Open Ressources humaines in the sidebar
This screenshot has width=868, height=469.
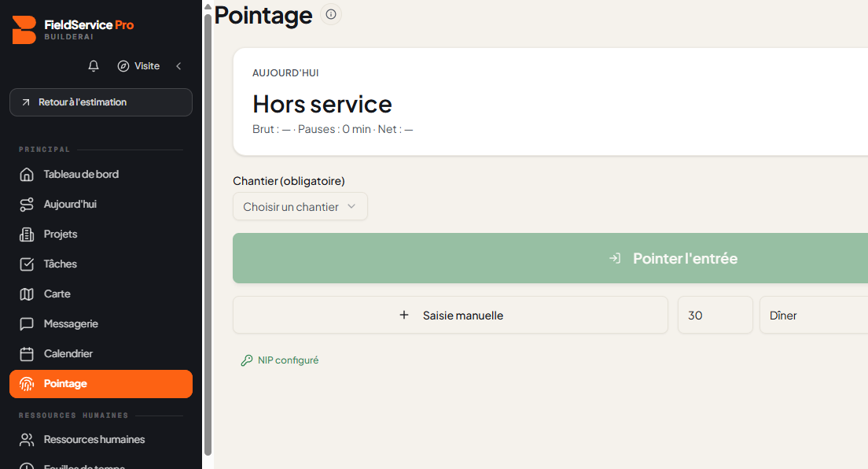(101, 440)
